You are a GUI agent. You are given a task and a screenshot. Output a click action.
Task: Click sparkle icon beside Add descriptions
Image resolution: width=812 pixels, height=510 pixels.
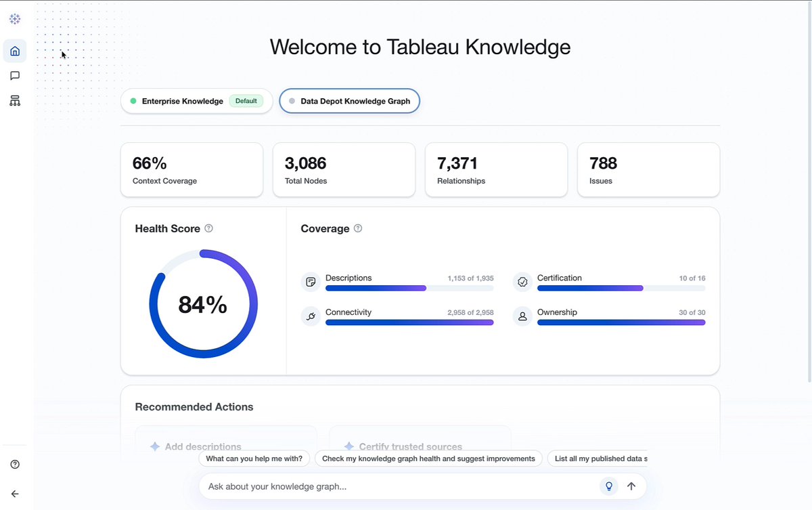155,447
